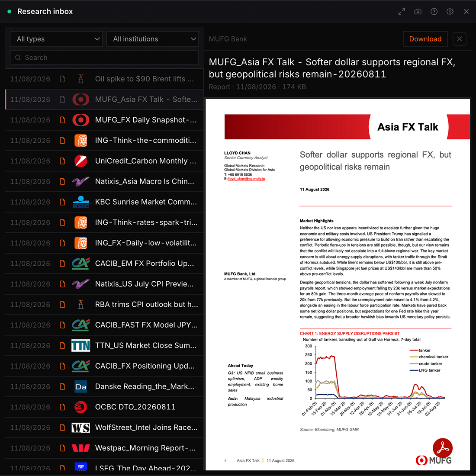Open UniCredit_Carbon Monthly report

(104, 161)
